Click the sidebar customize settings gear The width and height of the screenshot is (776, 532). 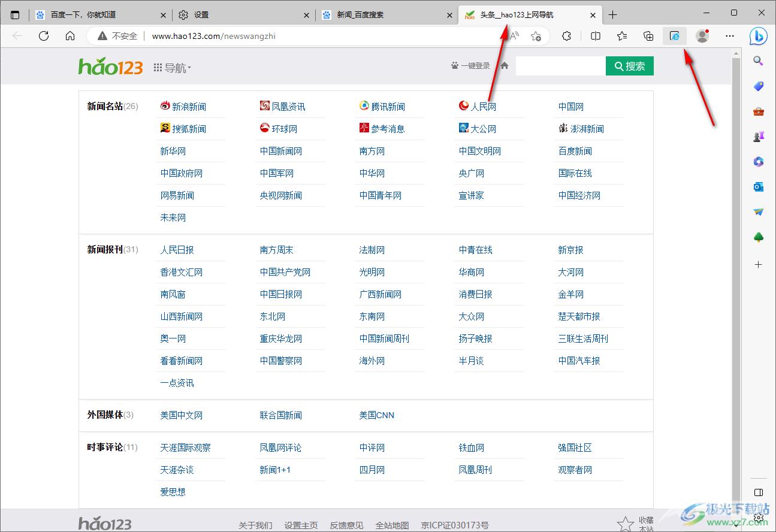pyautogui.click(x=758, y=518)
